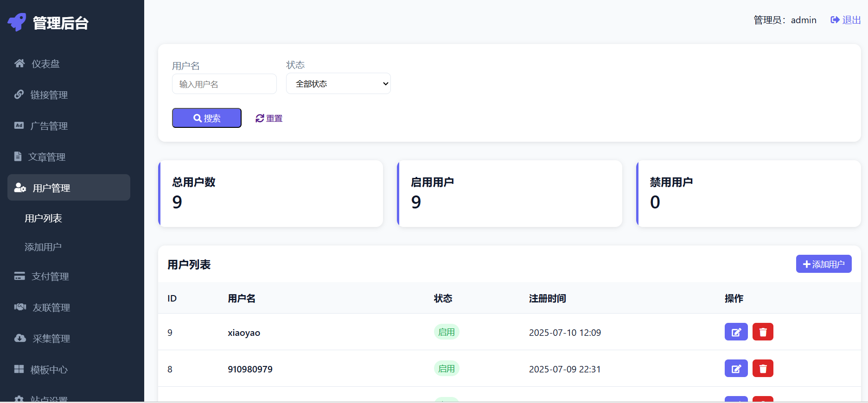Image resolution: width=868 pixels, height=403 pixels.
Task: Click the 管理后台 title text
Action: pos(61,23)
